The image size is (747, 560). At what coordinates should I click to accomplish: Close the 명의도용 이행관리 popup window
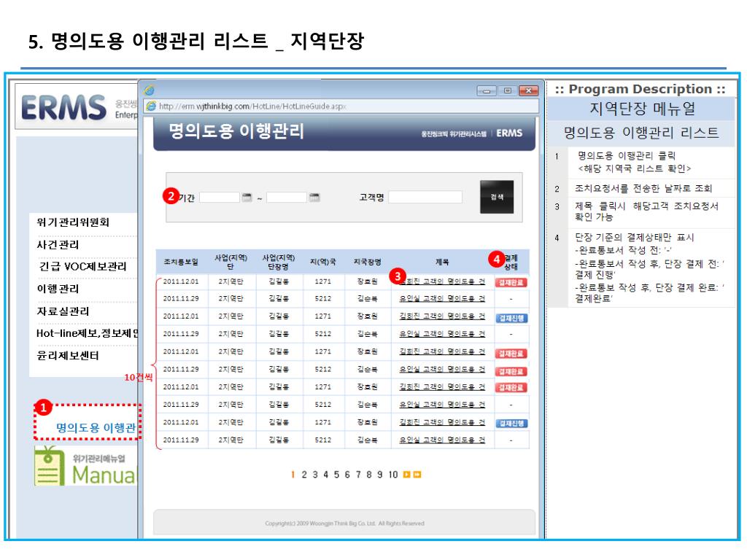528,90
